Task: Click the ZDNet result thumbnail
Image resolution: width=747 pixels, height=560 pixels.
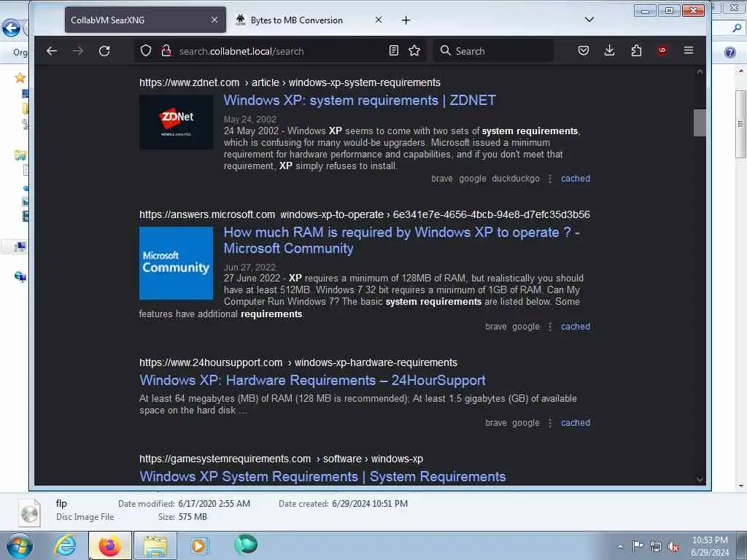Action: 177,122
